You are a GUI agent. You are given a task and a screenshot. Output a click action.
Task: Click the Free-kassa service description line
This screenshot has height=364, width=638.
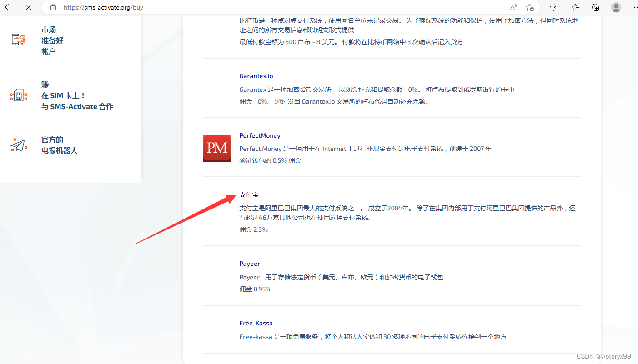pos(373,337)
